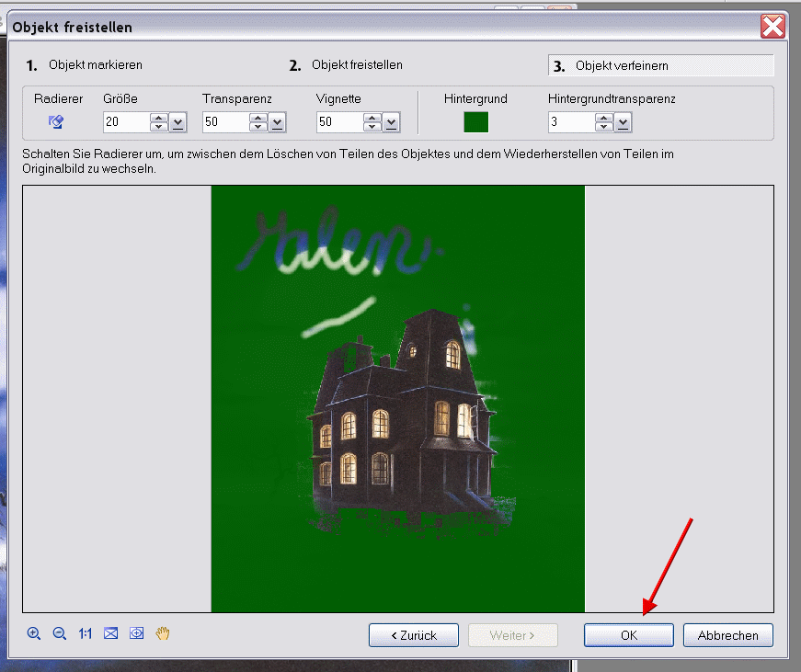
Task: Decrease Transparenz with down arrow
Action: click(258, 127)
